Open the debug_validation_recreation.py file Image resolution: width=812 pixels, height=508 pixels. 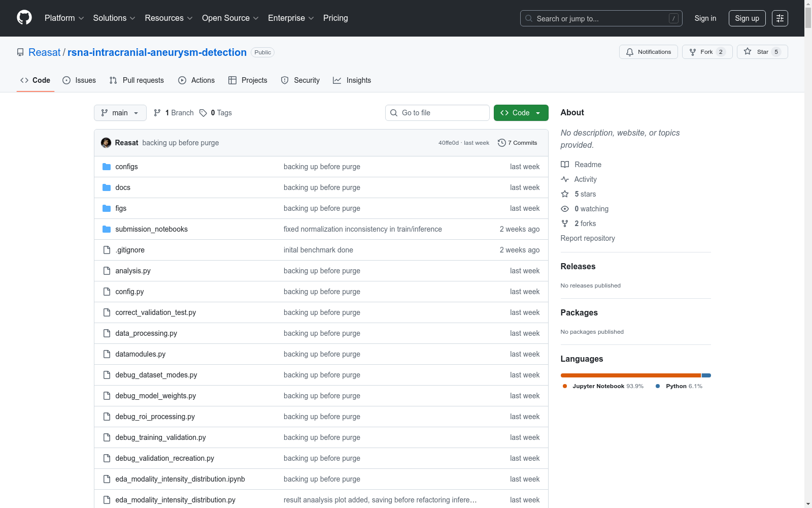(165, 458)
